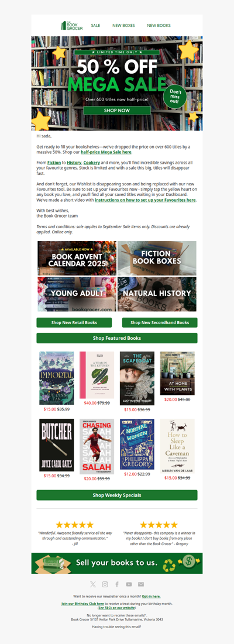Click the Shop Weekly Specials button

[117, 495]
